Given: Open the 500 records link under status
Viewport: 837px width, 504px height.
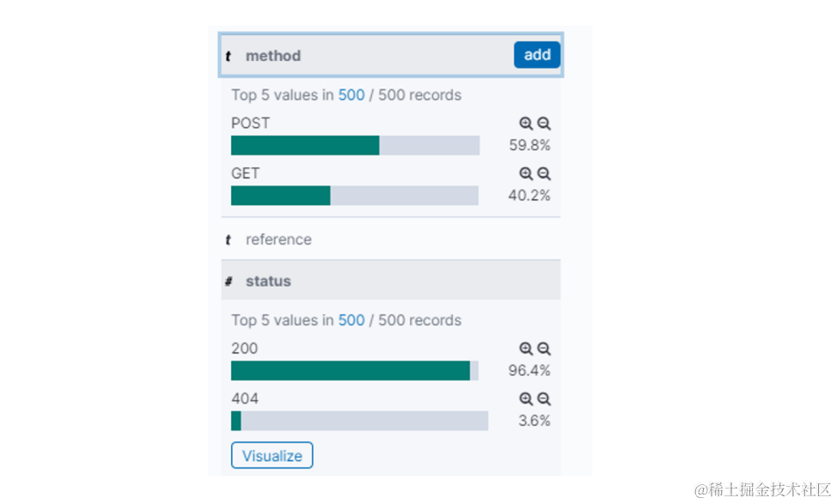Looking at the screenshot, I should coord(351,320).
